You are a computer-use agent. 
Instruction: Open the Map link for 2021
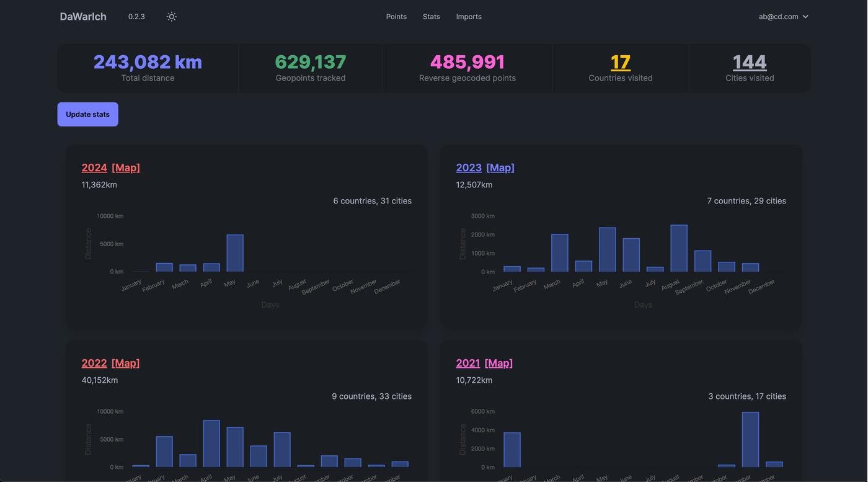(498, 363)
